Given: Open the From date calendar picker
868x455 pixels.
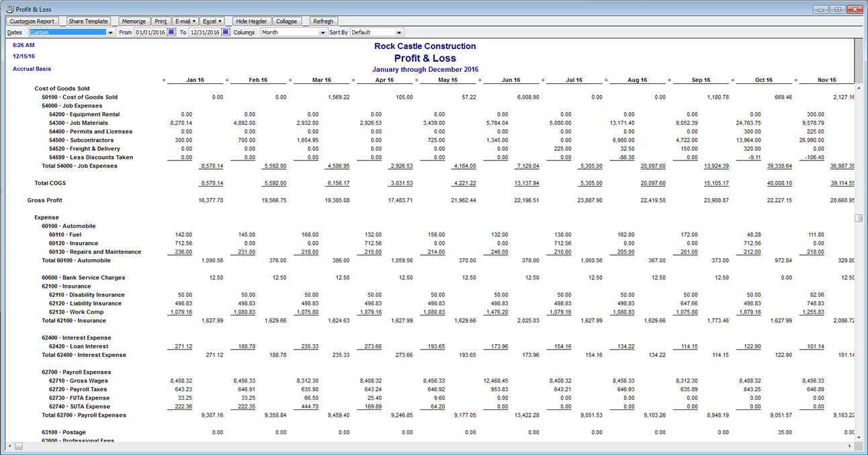Looking at the screenshot, I should 171,32.
